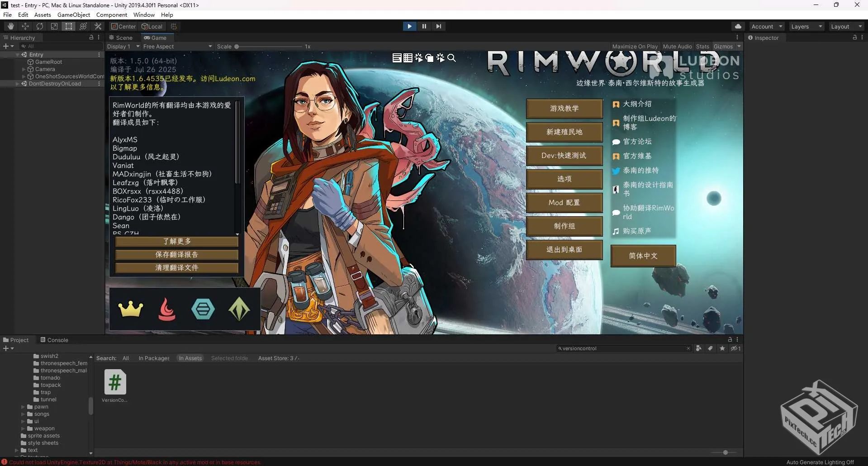Image resolution: width=868 pixels, height=466 pixels.
Task: Open the GameObject menu
Action: click(74, 15)
